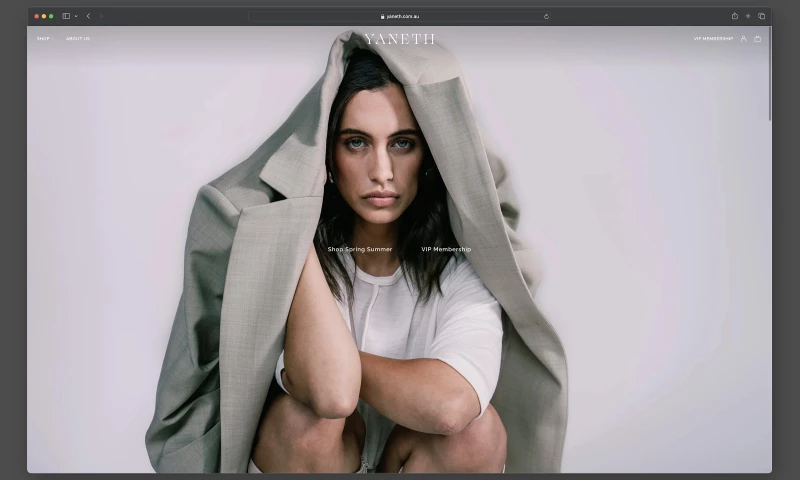Click the green full-screen window button

point(51,16)
